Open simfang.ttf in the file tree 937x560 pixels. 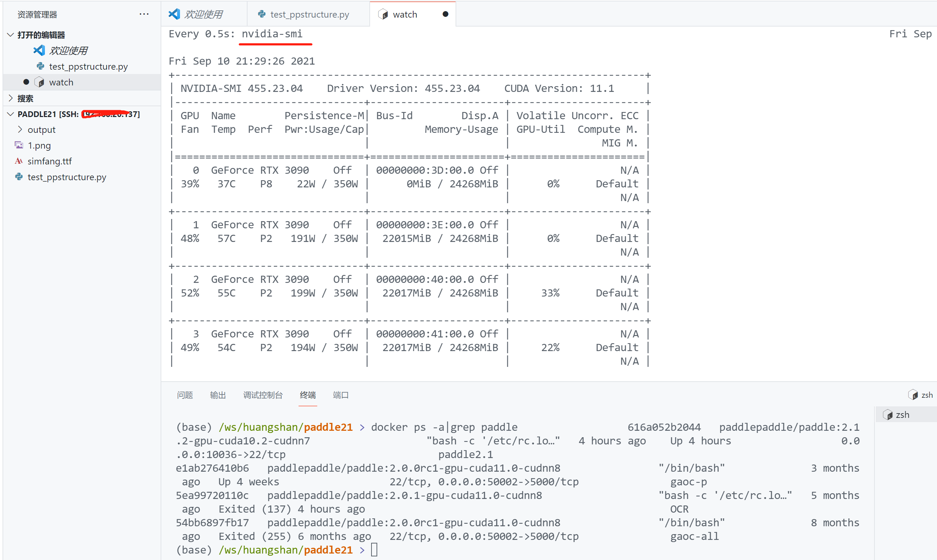pos(82,161)
